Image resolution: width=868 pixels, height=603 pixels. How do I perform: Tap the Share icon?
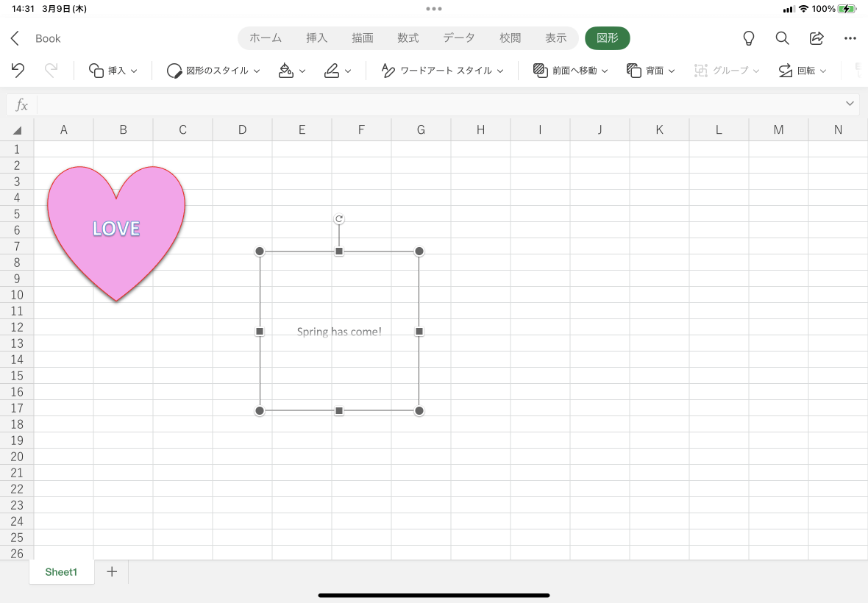[x=817, y=38]
